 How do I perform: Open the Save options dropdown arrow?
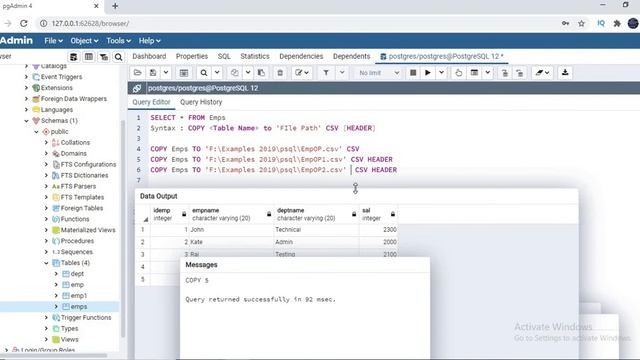(x=166, y=73)
